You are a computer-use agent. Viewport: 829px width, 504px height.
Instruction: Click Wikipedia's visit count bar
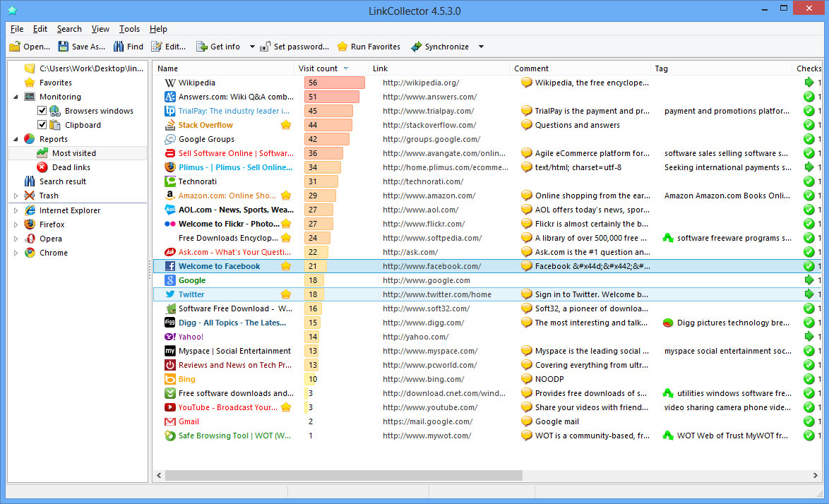click(336, 83)
